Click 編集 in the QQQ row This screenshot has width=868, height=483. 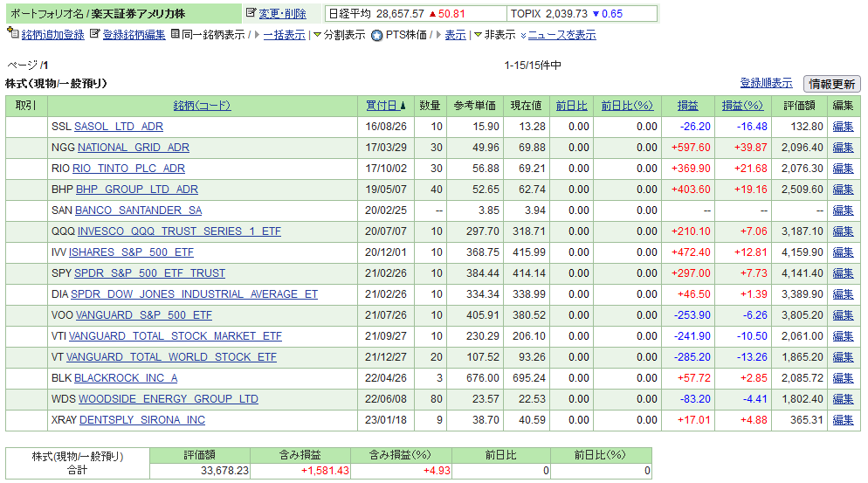pyautogui.click(x=843, y=231)
